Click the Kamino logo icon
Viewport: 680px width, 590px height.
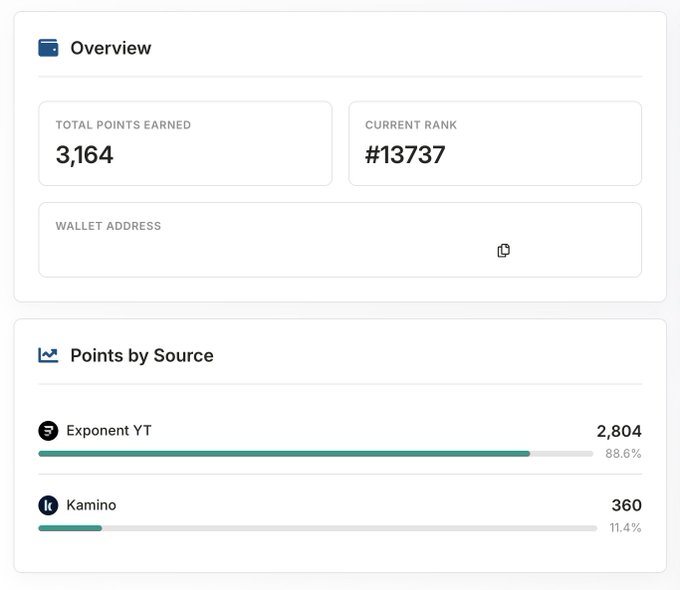tap(48, 505)
